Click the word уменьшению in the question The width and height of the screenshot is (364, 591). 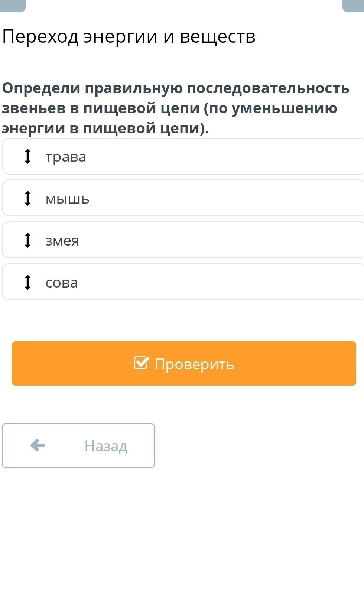[284, 108]
